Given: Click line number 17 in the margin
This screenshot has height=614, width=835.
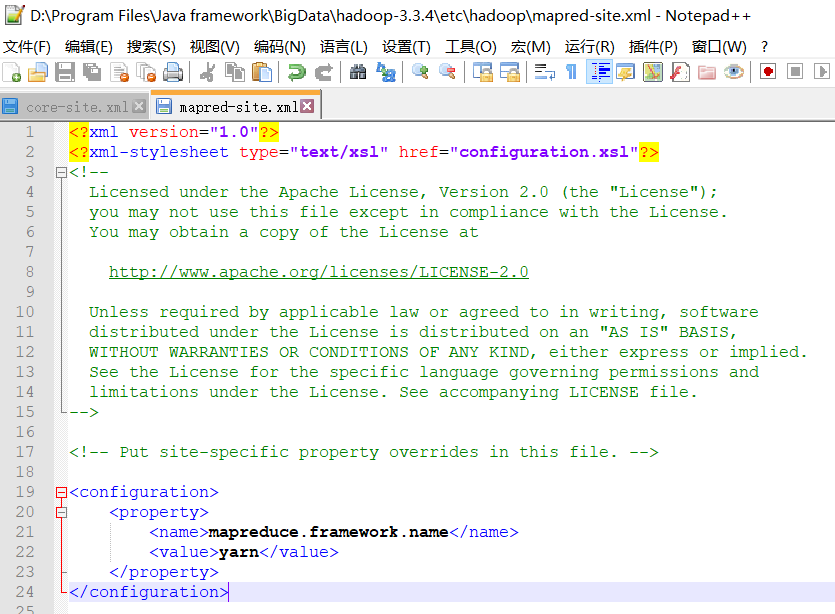Looking at the screenshot, I should pyautogui.click(x=25, y=452).
